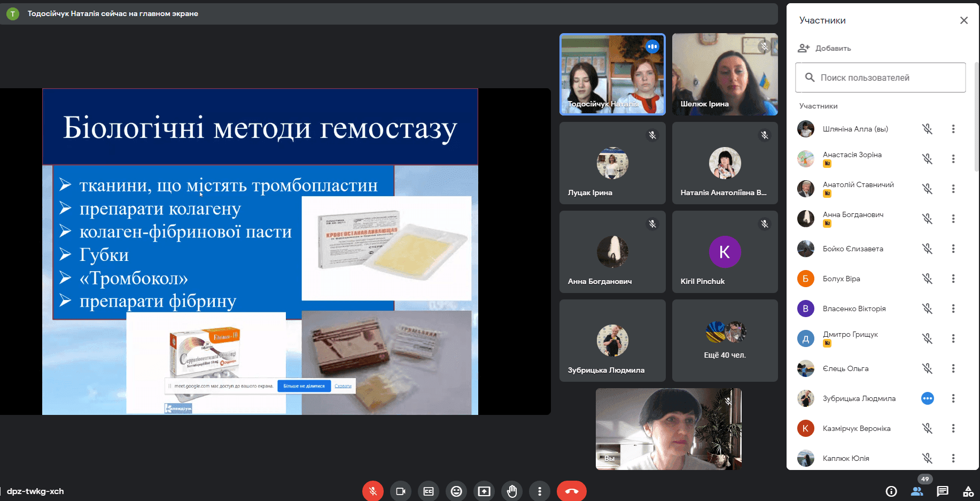Click avatar of Анатолій Ставничий
Screen dimensions: 980x501
(x=806, y=189)
